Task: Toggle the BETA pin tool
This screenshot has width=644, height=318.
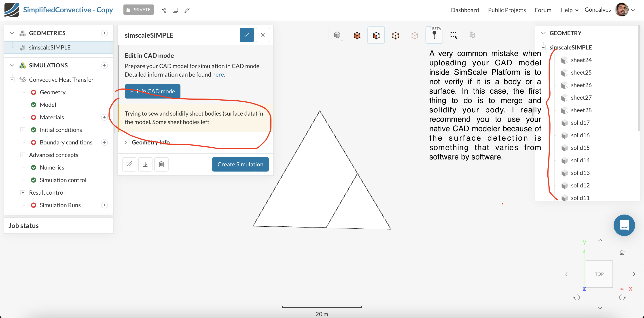Action: [434, 35]
